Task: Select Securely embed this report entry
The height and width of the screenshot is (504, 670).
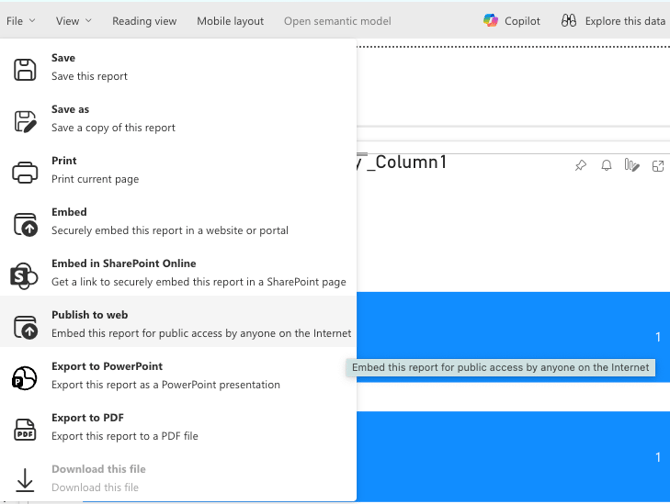Action: coord(178,221)
